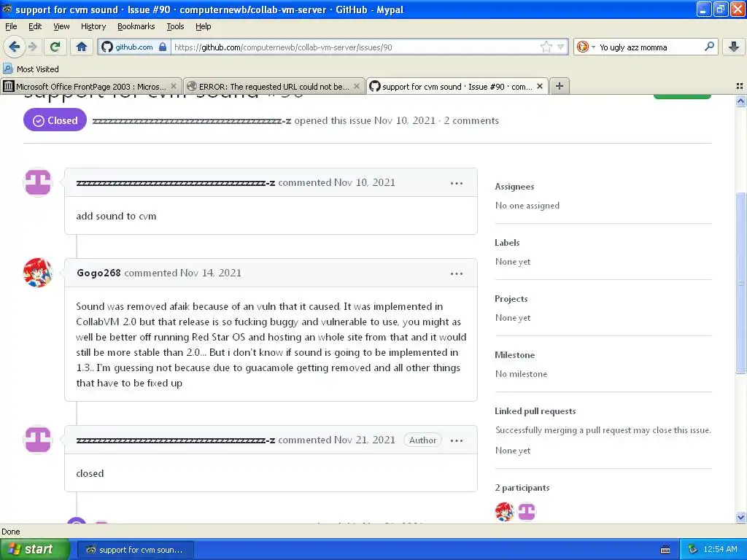Click the 'Linked pull requests' heading
747x560 pixels.
(535, 411)
